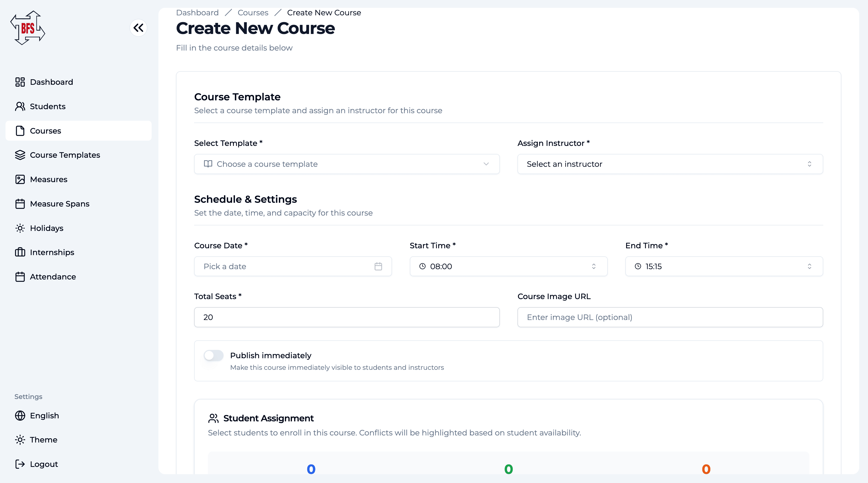Screen dimensions: 868x483
Task: Click the Measures image icon
Action: click(20, 179)
